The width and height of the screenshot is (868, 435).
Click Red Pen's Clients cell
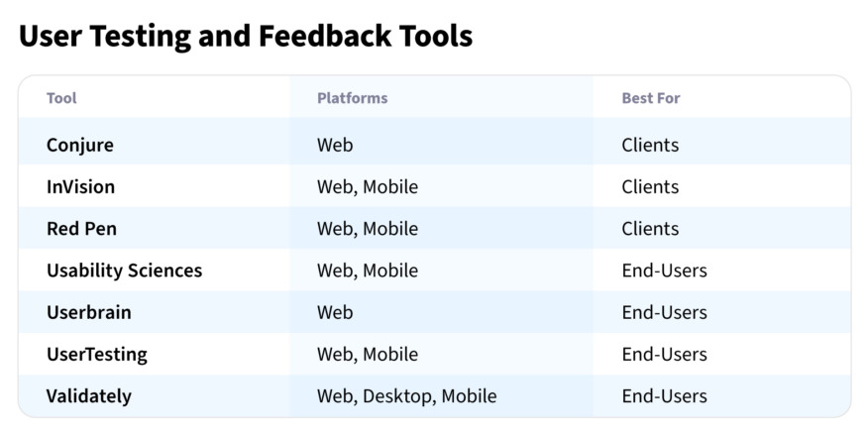pos(650,228)
